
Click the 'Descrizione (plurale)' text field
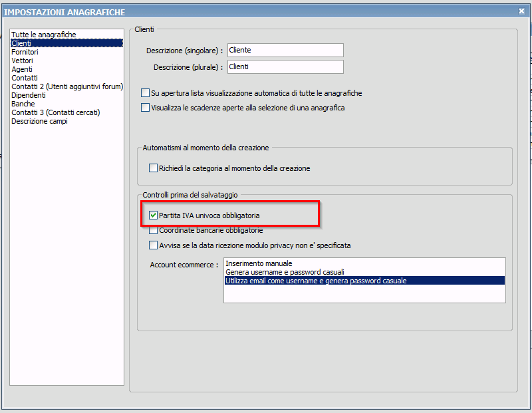click(x=285, y=67)
